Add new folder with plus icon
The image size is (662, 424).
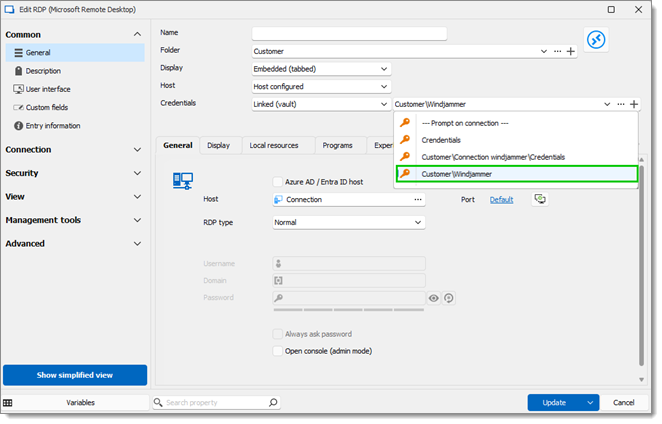click(x=570, y=51)
